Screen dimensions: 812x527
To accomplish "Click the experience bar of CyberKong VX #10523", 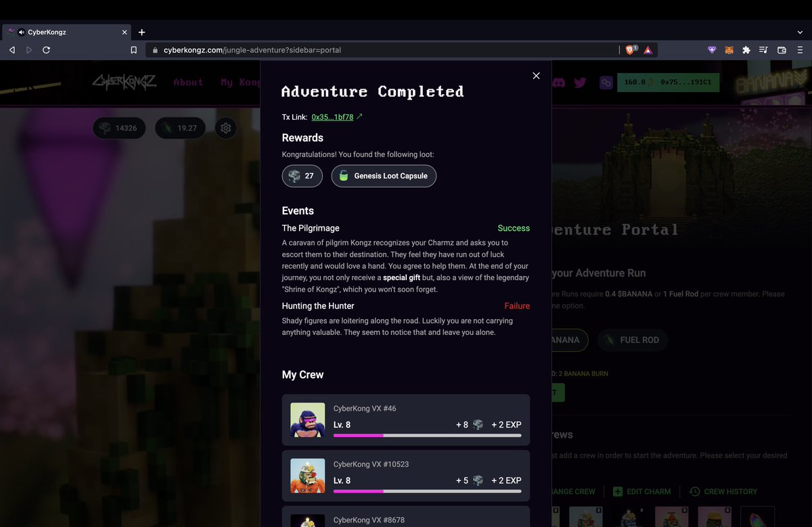I will pos(427,491).
